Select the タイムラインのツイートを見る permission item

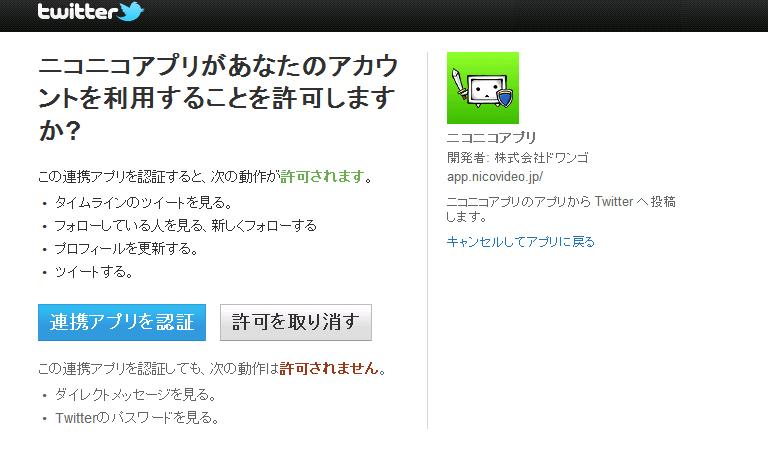pos(143,203)
